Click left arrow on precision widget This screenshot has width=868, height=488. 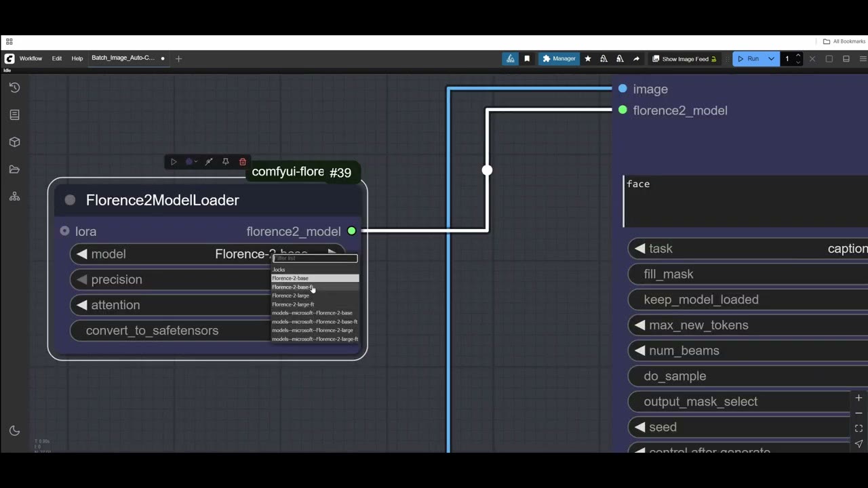(82, 279)
